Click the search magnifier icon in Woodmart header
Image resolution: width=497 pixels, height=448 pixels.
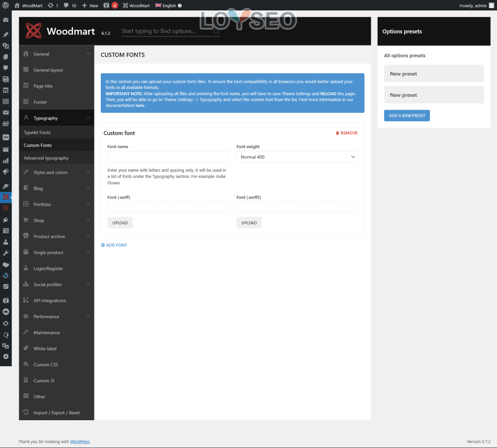(216, 31)
